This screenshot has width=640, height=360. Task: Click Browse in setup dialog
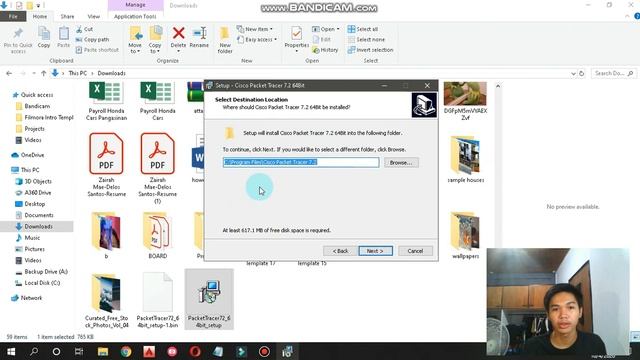pyautogui.click(x=401, y=162)
